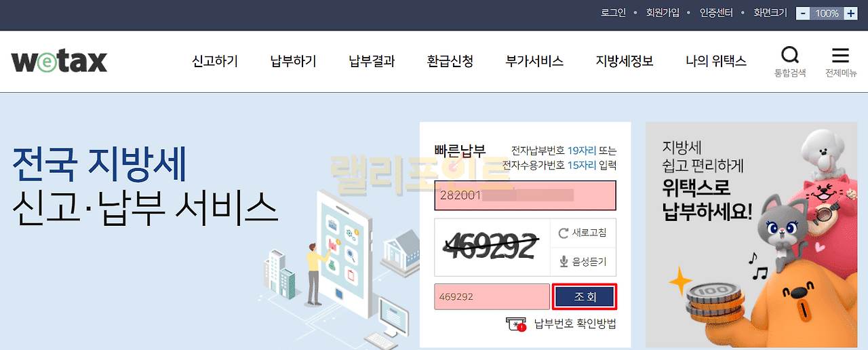Open the 납부하기 menu
This screenshot has height=350, width=868.
pyautogui.click(x=293, y=61)
